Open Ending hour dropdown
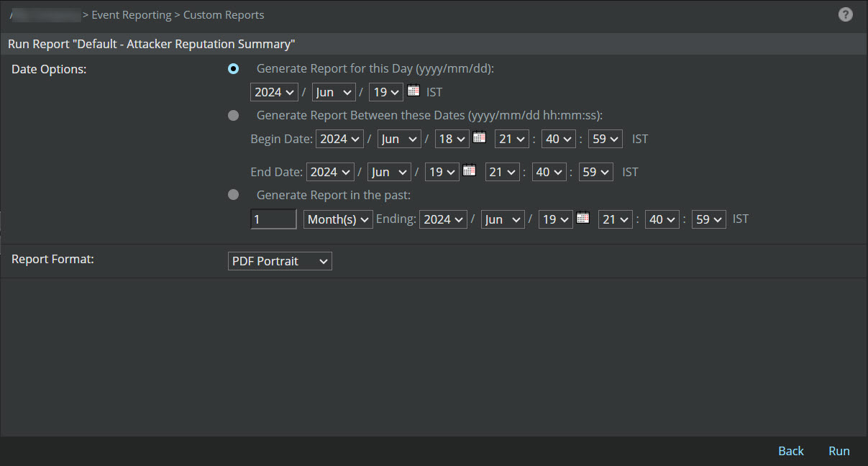 coord(616,219)
